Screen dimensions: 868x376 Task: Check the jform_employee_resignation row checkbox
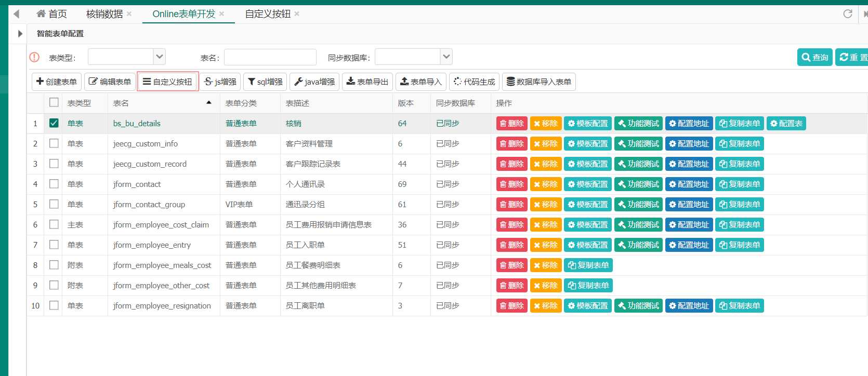(54, 305)
